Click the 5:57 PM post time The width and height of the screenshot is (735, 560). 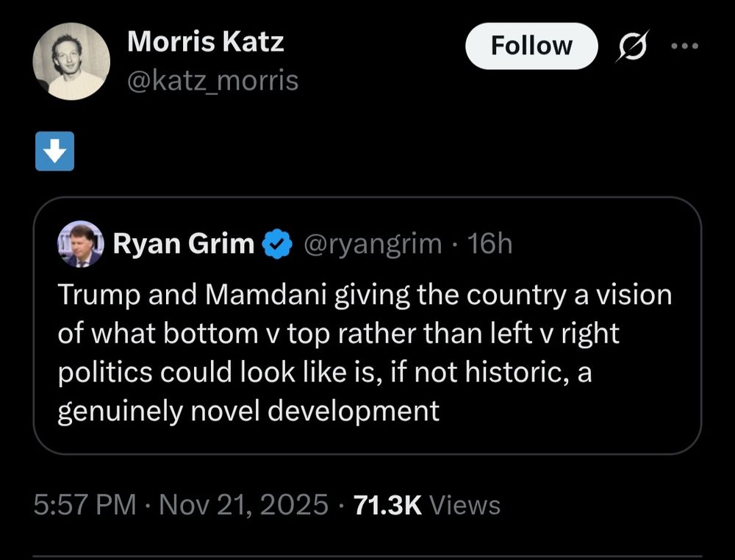coord(85,505)
